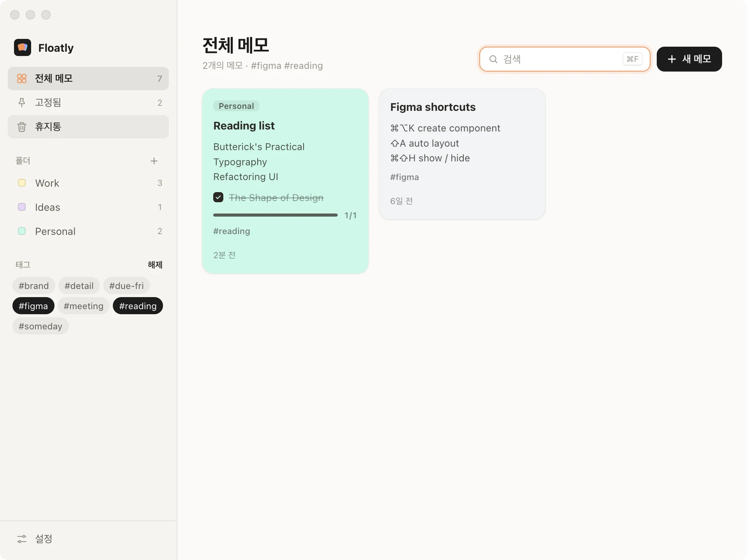Deselect the #figma tag filter
The width and height of the screenshot is (747, 560).
click(33, 306)
